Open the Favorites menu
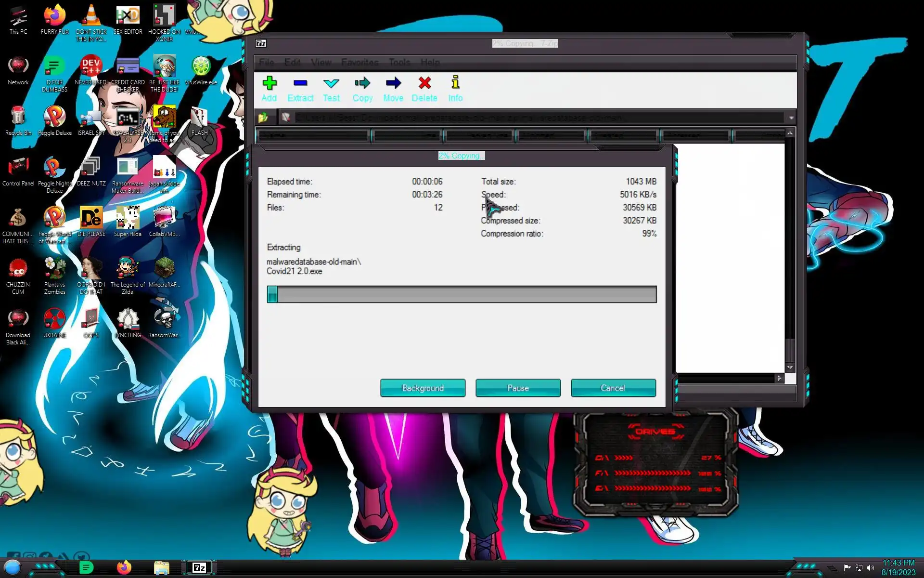Image resolution: width=924 pixels, height=578 pixels. [x=359, y=62]
